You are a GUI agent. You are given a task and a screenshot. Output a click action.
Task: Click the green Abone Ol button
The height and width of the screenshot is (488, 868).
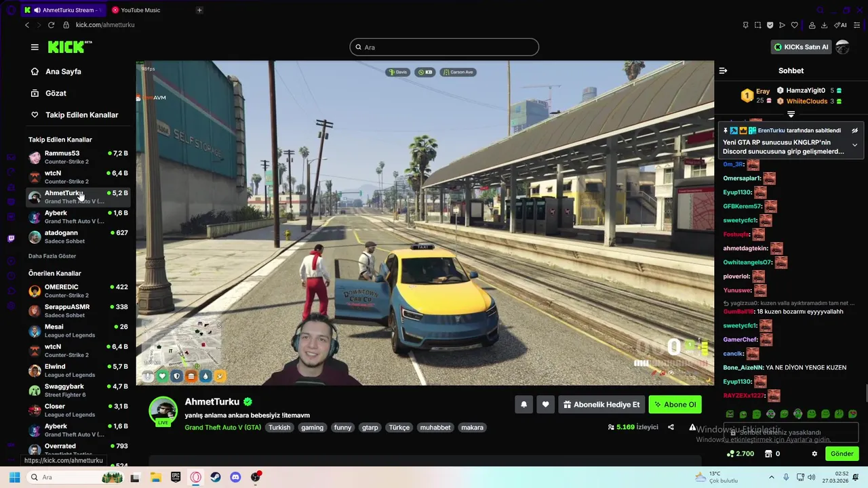click(675, 405)
